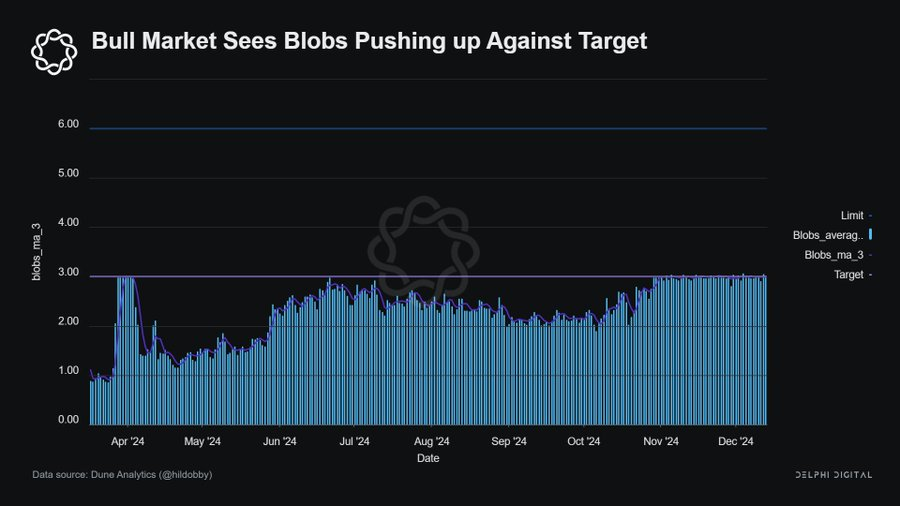Click the Delphi Digital wordmark at bottom right
Viewport: 900px width, 506px height.
(x=833, y=474)
